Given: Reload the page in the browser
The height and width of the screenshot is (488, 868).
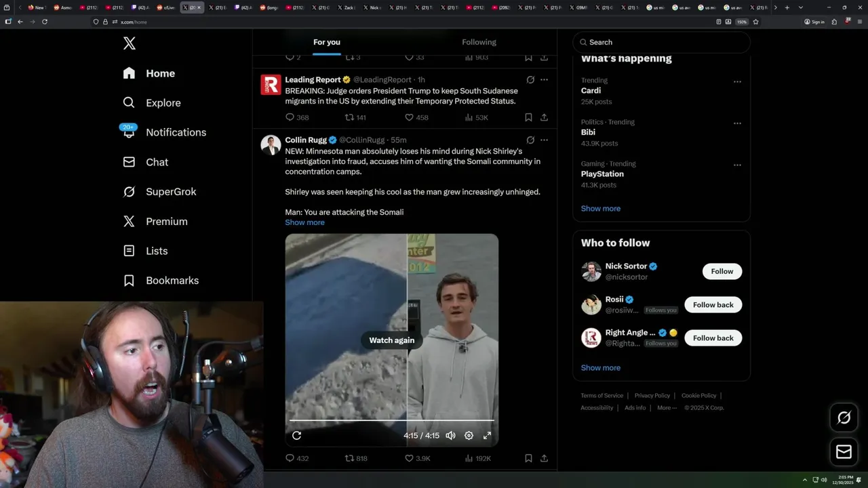Looking at the screenshot, I should (45, 22).
